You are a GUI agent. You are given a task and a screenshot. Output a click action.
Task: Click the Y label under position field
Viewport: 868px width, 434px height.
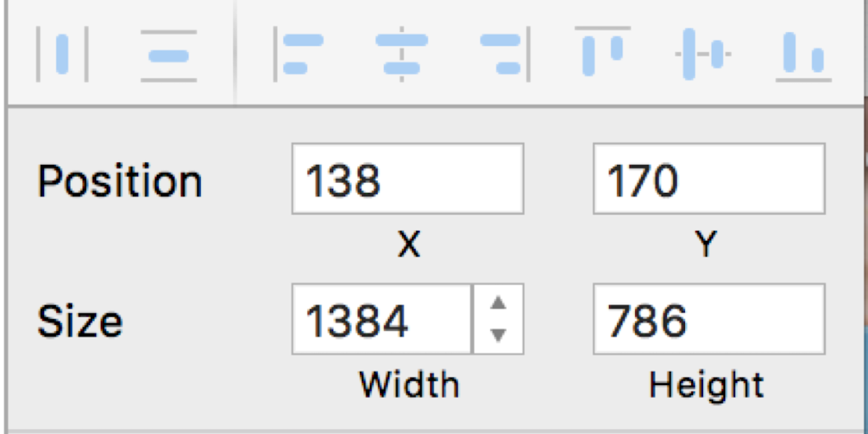pyautogui.click(x=707, y=246)
